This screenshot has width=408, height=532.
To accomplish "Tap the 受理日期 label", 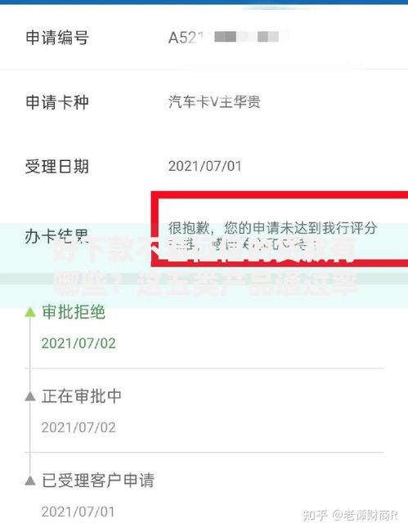I will click(57, 166).
